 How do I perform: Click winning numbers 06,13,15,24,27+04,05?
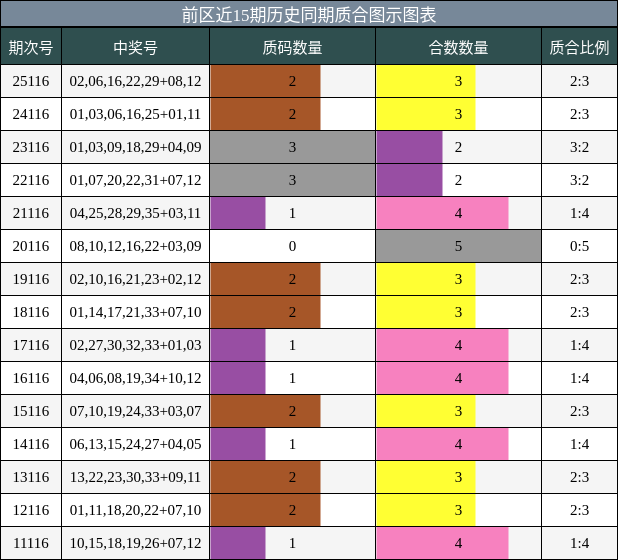click(135, 444)
